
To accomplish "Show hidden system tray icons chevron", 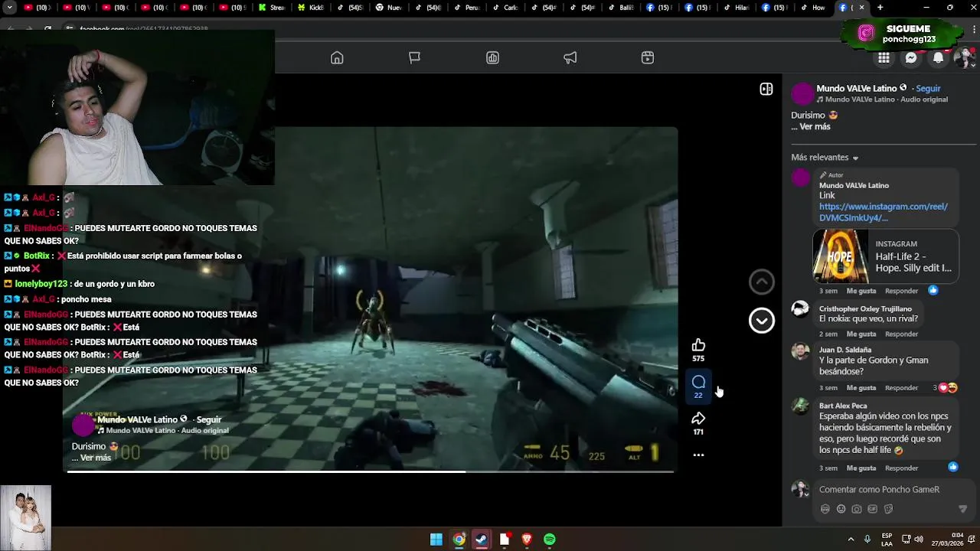I will pyautogui.click(x=851, y=540).
